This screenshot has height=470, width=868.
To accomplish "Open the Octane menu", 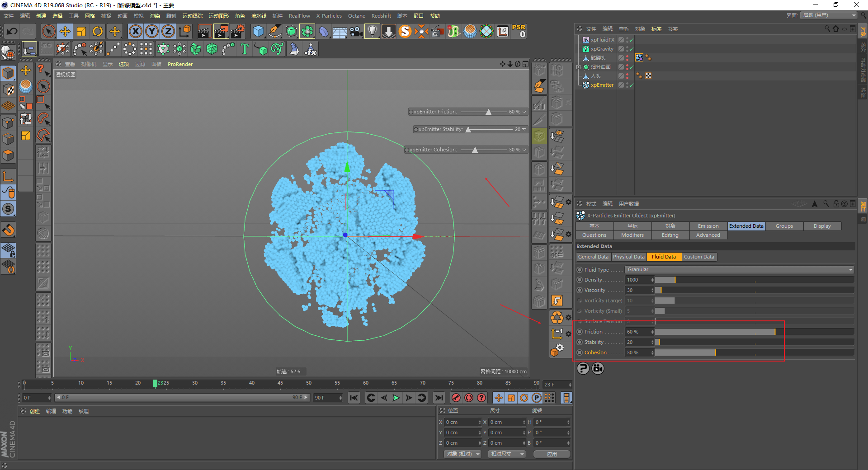I will (356, 16).
